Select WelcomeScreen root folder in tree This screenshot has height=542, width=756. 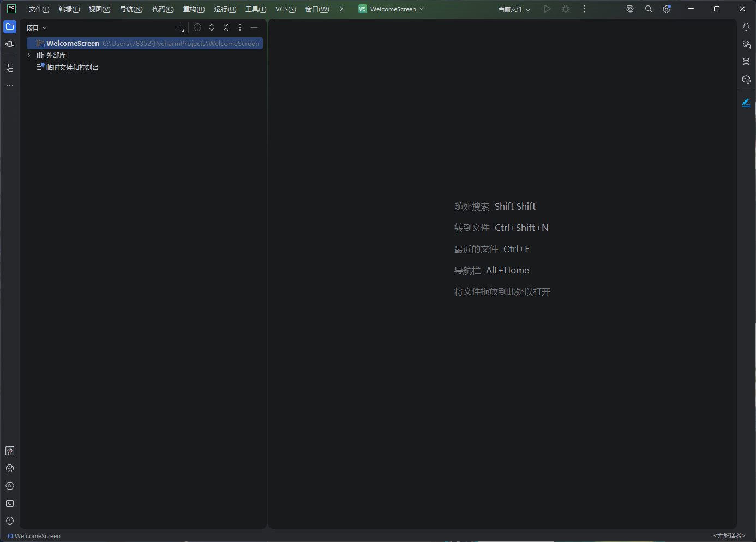point(145,43)
